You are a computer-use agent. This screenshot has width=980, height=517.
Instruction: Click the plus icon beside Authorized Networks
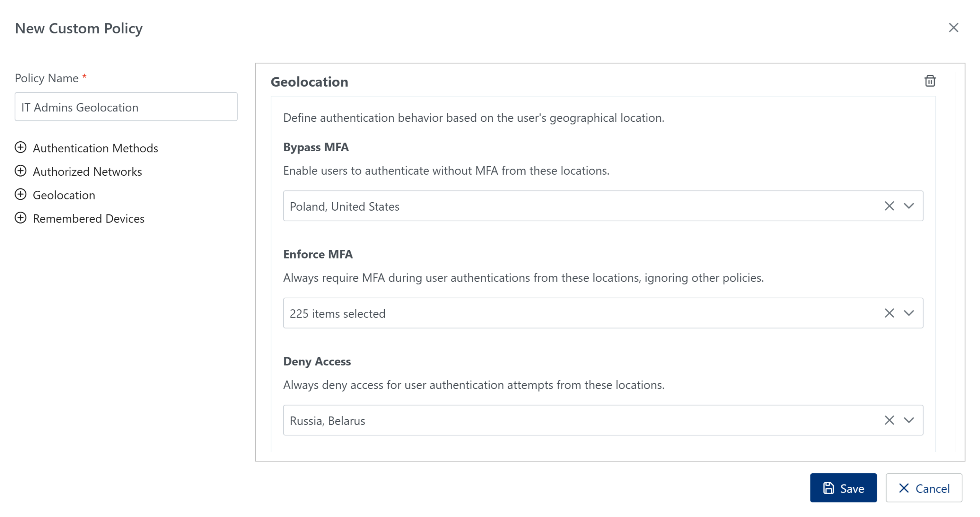click(21, 171)
